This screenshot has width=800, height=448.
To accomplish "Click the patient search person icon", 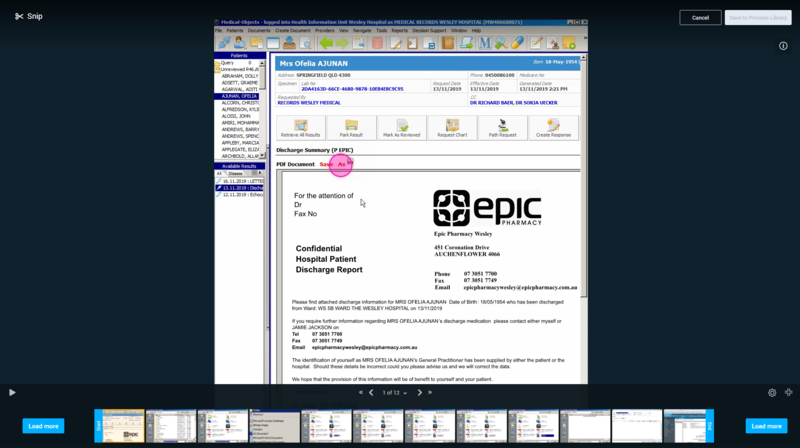I will tap(240, 43).
